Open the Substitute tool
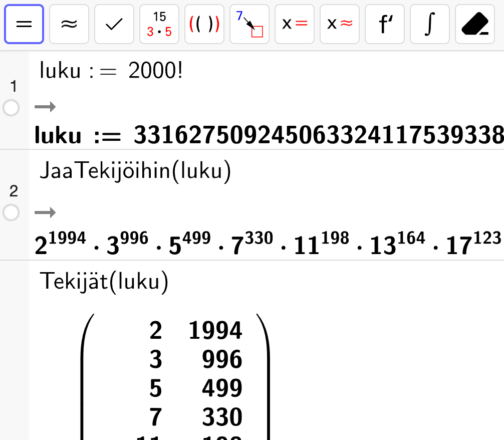504x440 pixels. coord(249,24)
